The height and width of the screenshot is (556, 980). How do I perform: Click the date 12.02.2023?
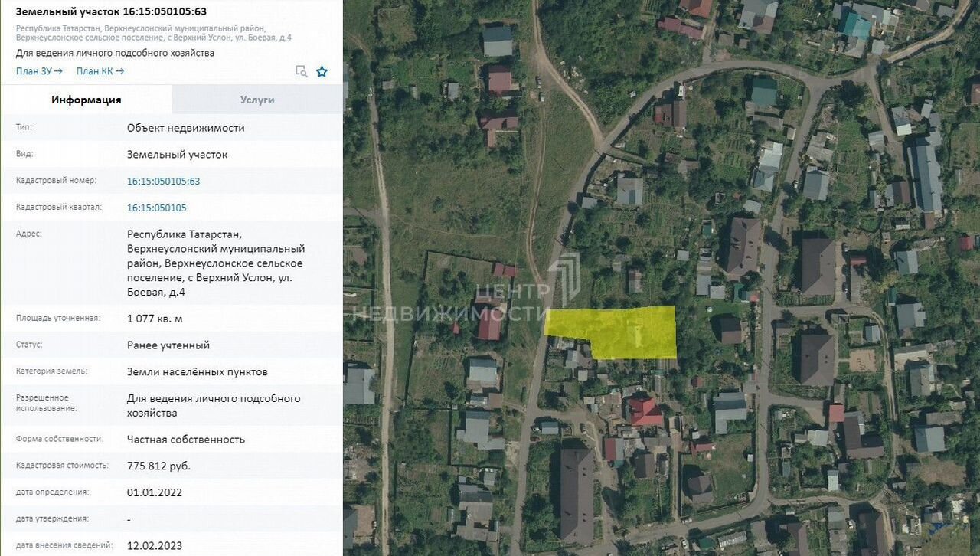tap(154, 545)
